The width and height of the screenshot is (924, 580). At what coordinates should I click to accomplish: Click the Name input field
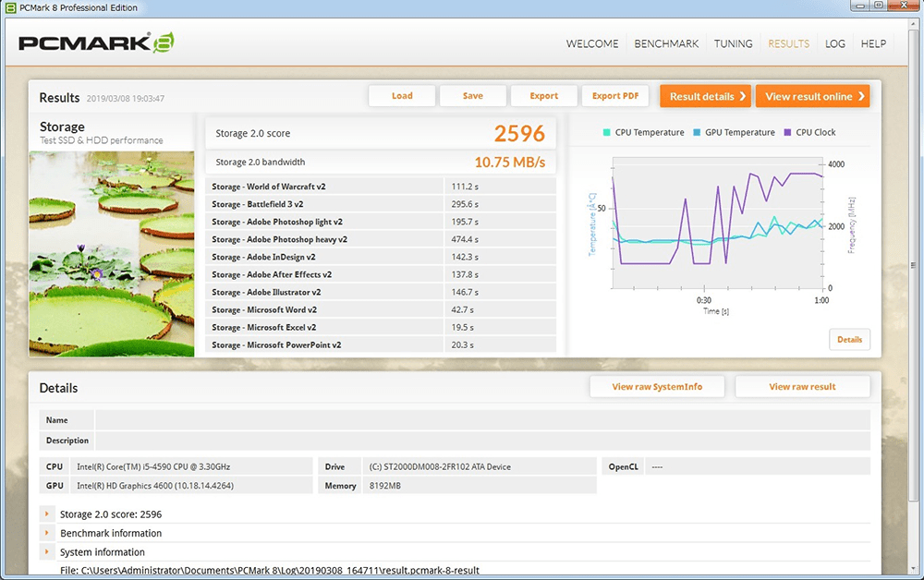(482, 420)
